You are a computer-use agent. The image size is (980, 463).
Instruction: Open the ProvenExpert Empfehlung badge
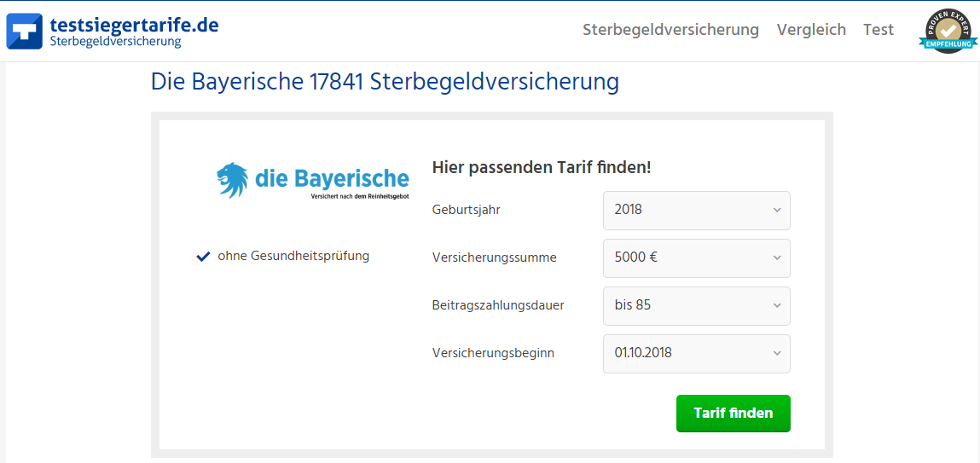click(x=948, y=32)
